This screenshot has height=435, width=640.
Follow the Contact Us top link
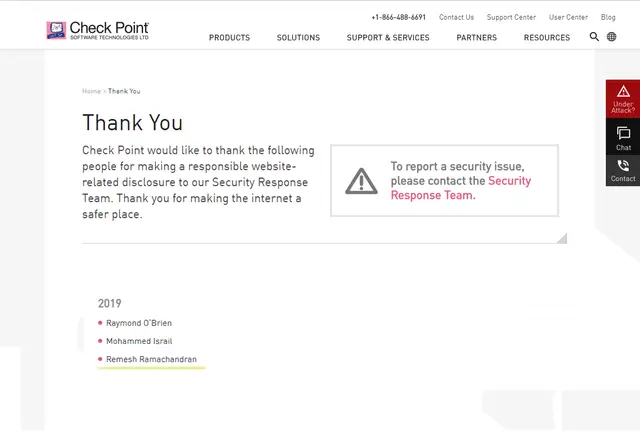tap(456, 17)
